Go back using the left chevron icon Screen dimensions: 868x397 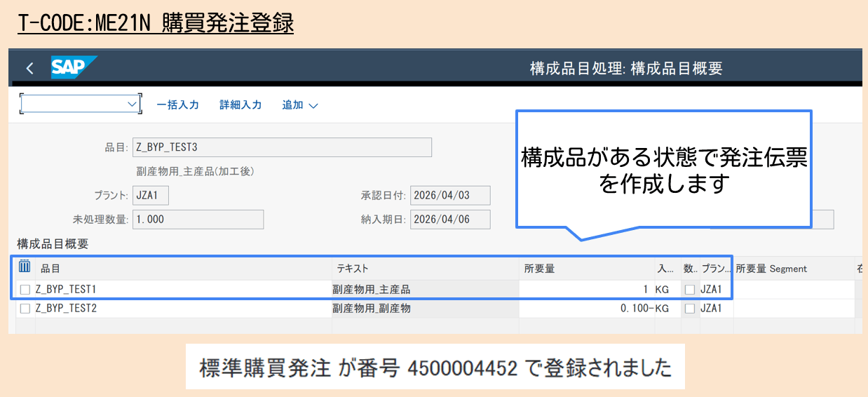tap(29, 68)
